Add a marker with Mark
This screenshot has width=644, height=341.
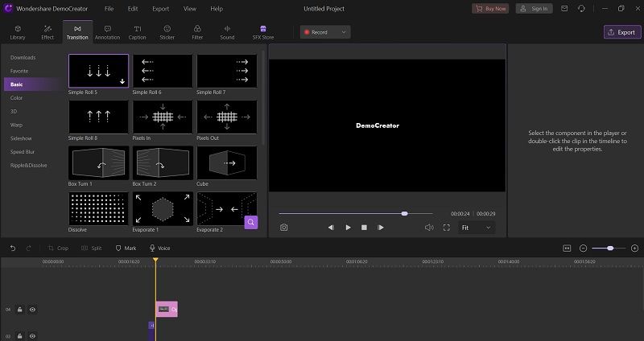[126, 249]
